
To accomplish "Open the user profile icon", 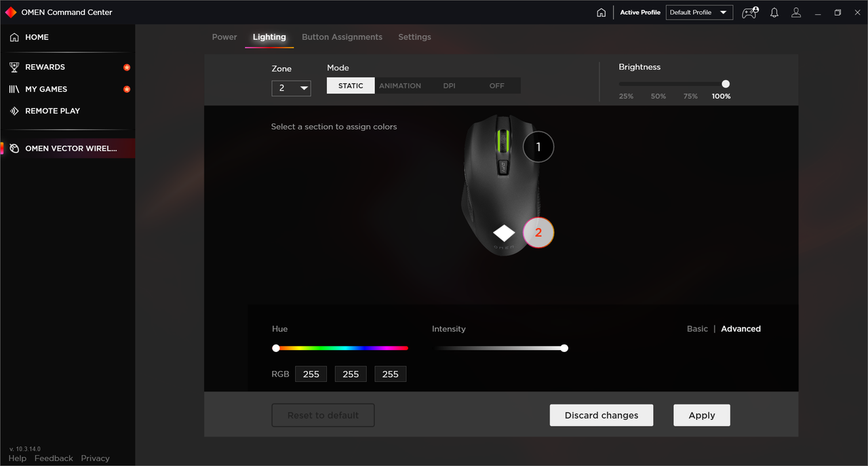I will (796, 12).
